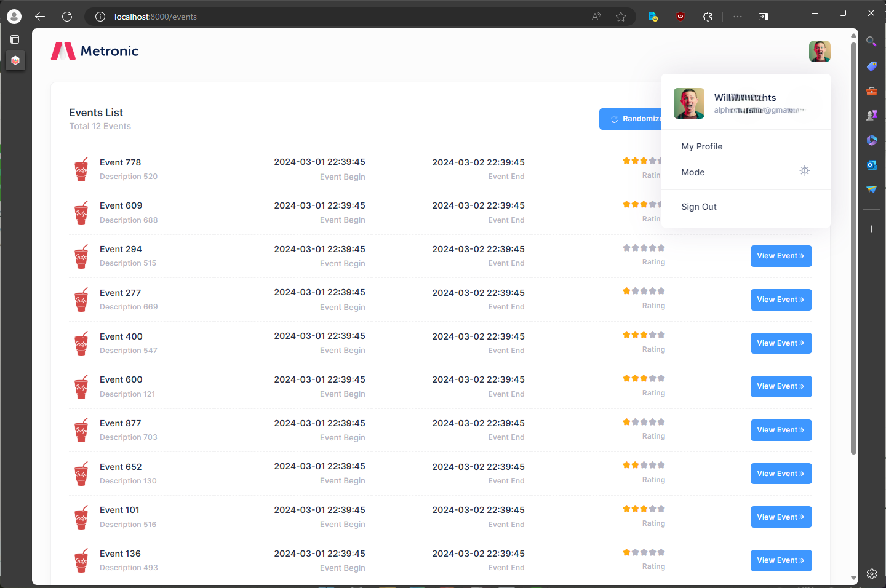The height and width of the screenshot is (588, 886).
Task: Click View Event for Event 400
Action: [781, 343]
